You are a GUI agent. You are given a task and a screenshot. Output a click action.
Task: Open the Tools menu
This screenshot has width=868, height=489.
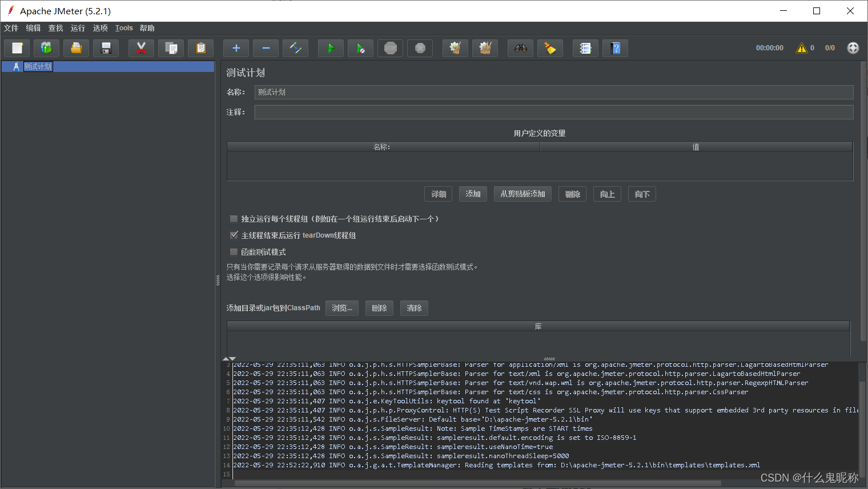click(124, 28)
